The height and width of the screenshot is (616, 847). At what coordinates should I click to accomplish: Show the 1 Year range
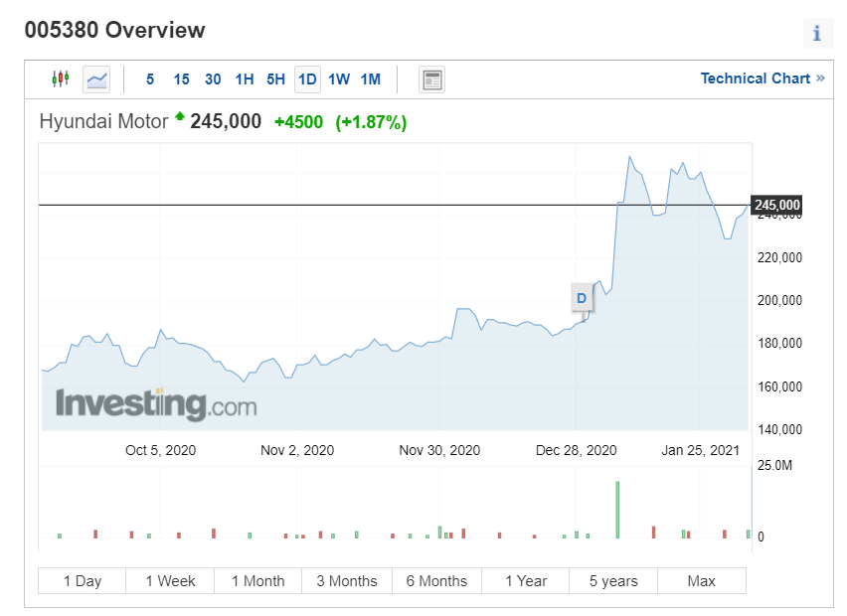(x=526, y=581)
